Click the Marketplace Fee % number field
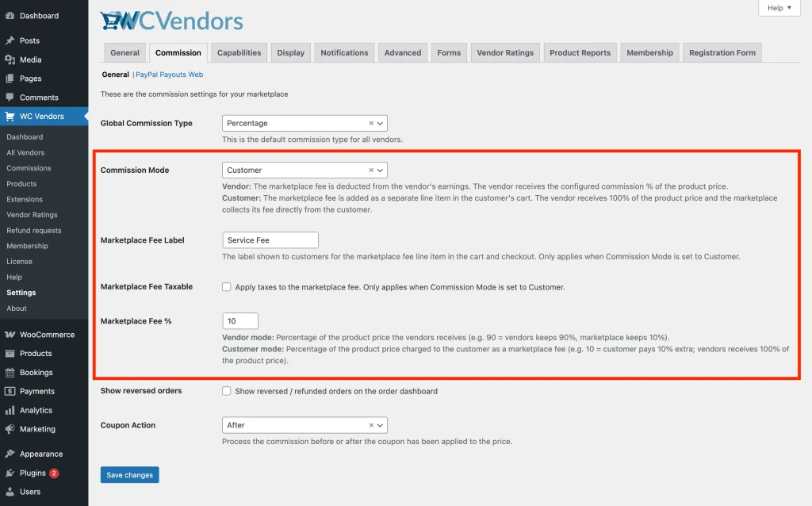812x506 pixels. (240, 321)
